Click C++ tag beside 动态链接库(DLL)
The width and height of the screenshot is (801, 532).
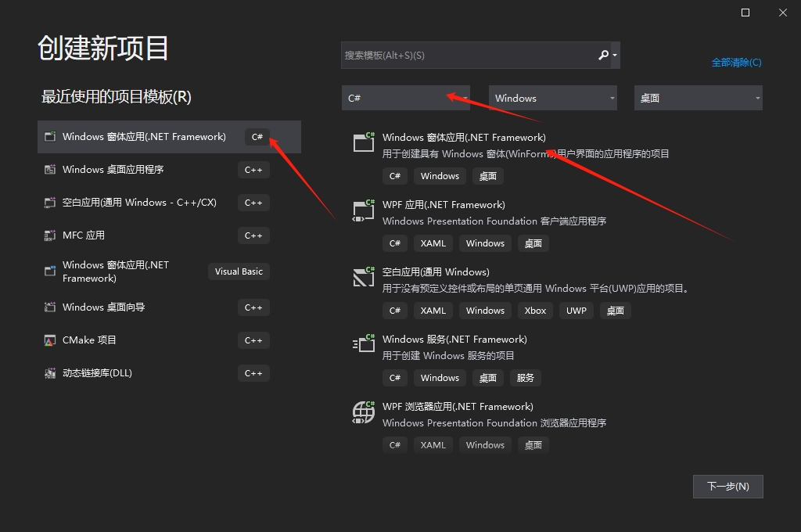[x=253, y=374]
